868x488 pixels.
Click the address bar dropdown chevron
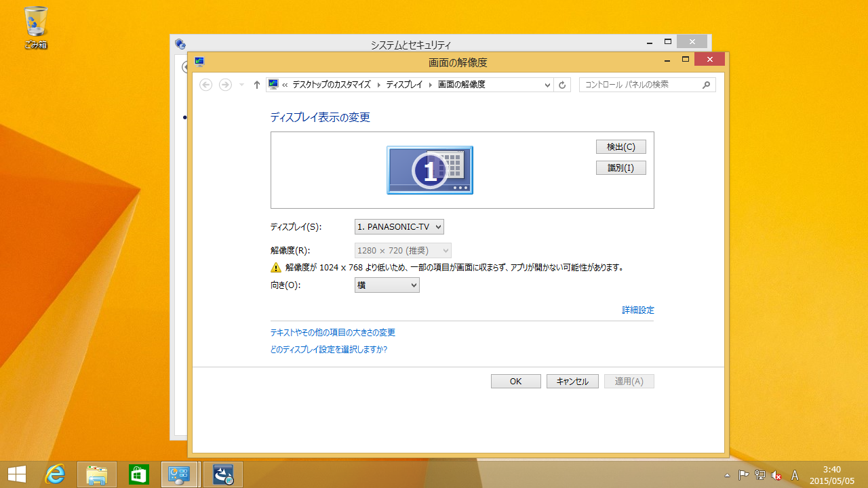547,84
